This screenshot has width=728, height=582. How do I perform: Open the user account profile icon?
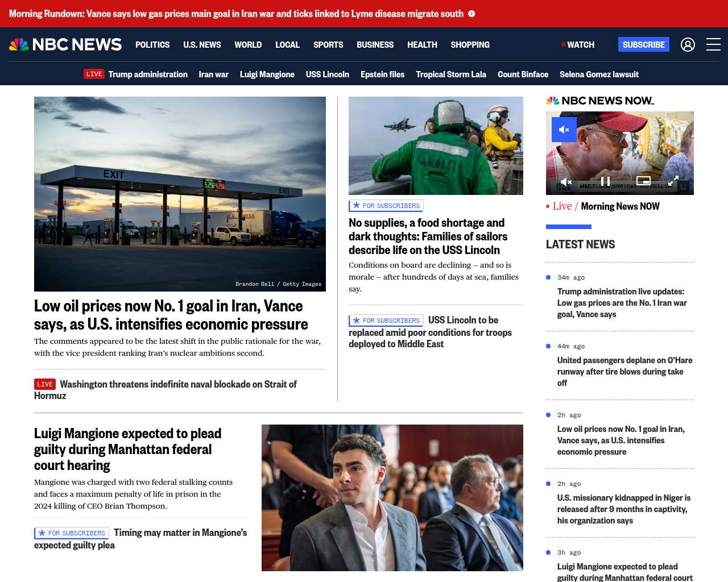[688, 44]
